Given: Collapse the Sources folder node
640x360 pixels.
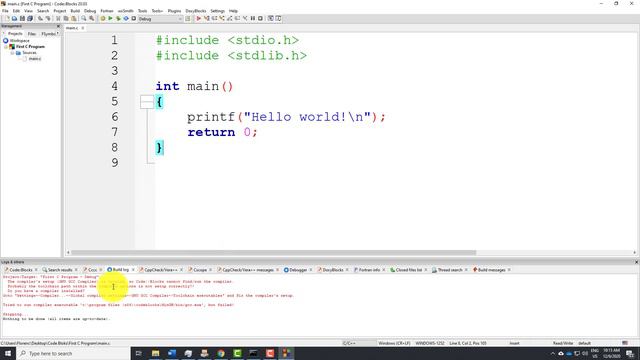Looking at the screenshot, I should 12,53.
